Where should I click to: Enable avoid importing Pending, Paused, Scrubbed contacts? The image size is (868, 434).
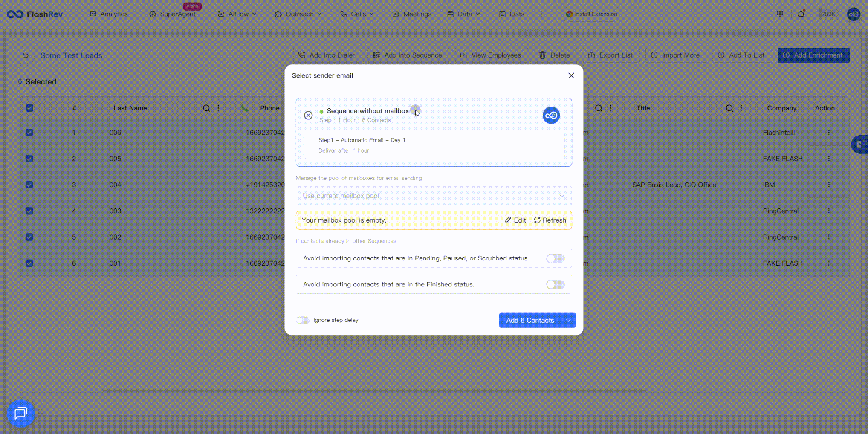point(555,258)
